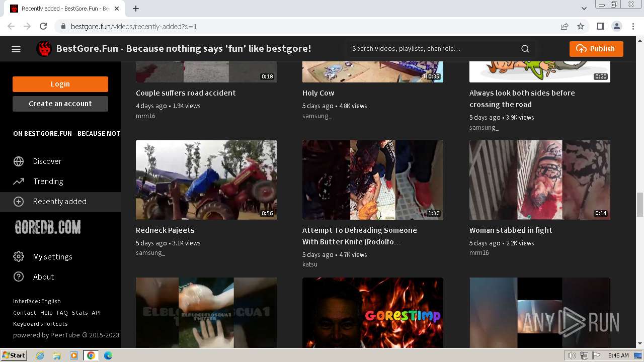Open the Stats footer link
This screenshot has width=644, height=362.
[79, 313]
